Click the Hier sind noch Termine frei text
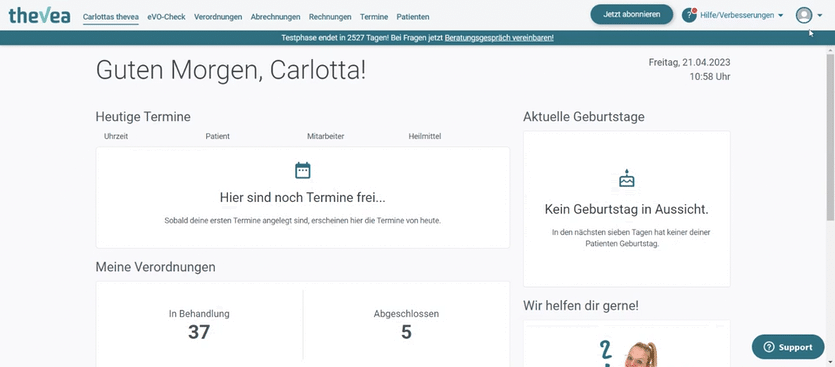The image size is (835, 367). point(302,198)
